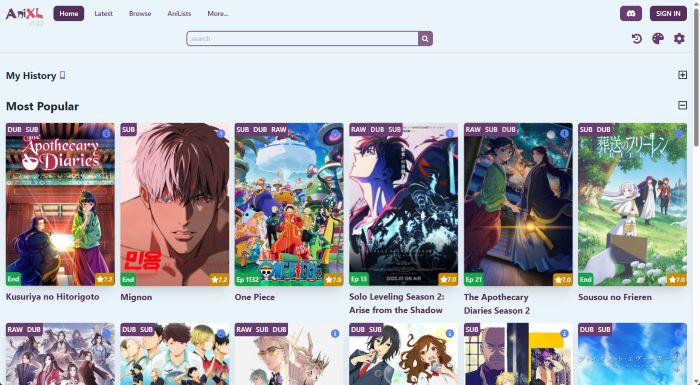The image size is (700, 385).
Task: Open the AniLists menu item
Action: click(x=179, y=13)
